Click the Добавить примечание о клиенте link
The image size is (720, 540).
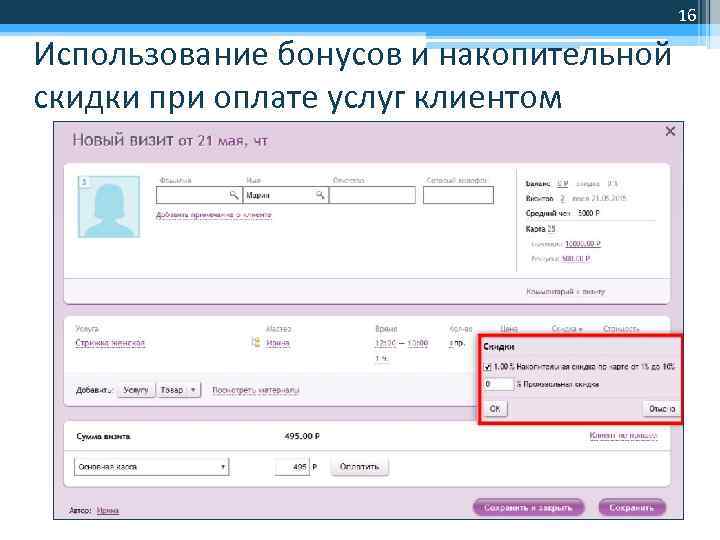pyautogui.click(x=214, y=215)
